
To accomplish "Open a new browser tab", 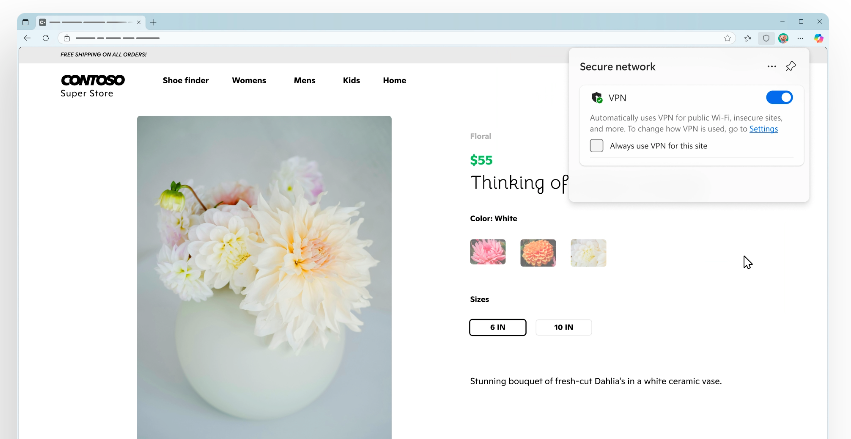I will point(153,22).
